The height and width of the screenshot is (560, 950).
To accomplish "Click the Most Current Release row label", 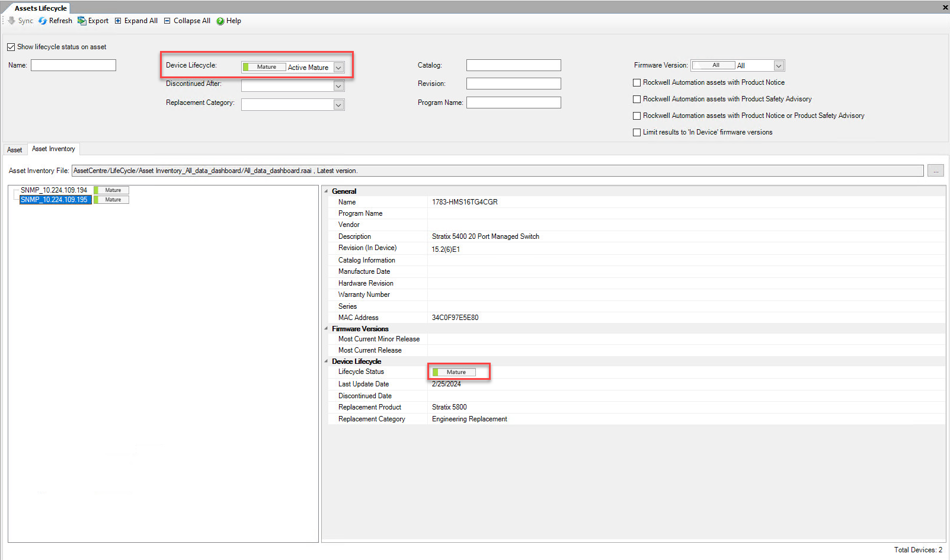I will coord(370,350).
